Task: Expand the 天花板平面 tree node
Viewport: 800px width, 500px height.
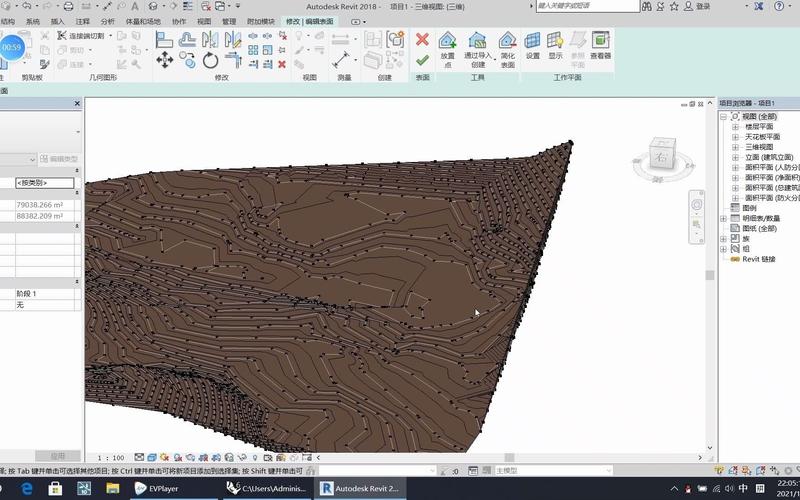Action: 735,137
